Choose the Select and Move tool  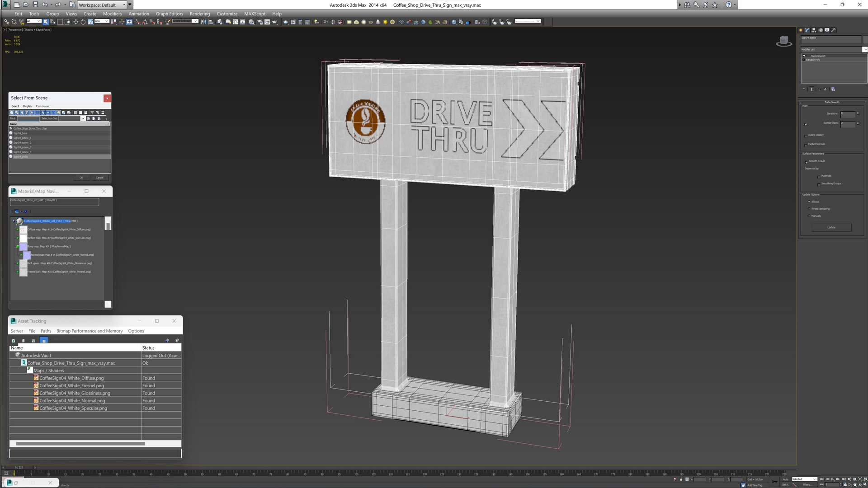(75, 22)
